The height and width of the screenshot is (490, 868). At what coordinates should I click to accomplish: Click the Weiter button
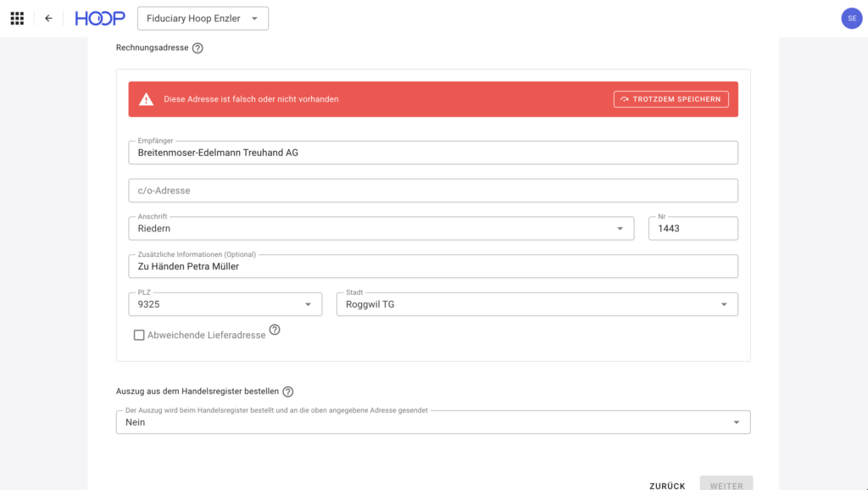(x=726, y=486)
